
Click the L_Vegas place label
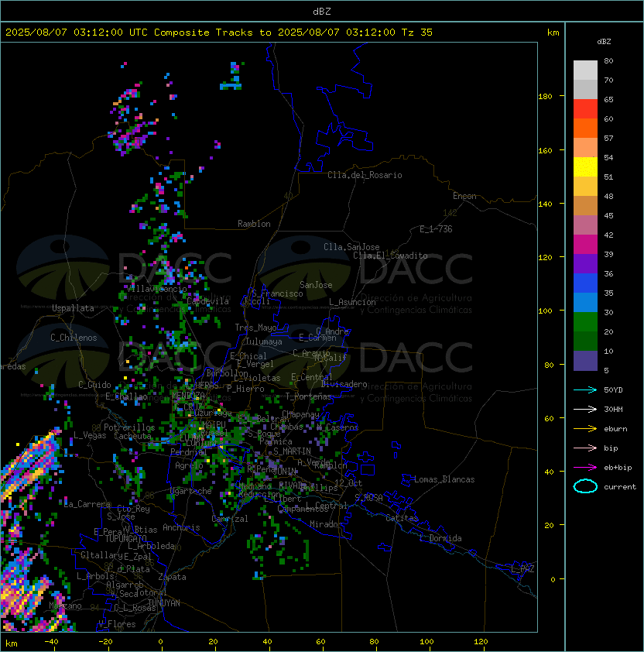(x=90, y=435)
